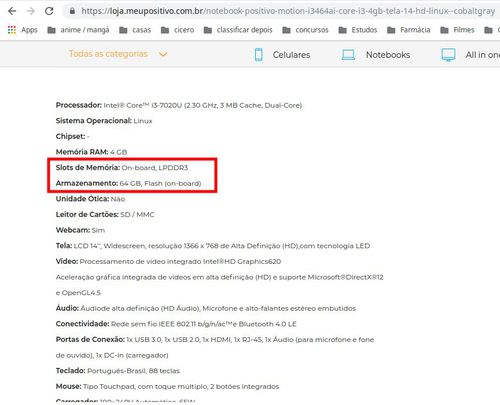Reload the page with refresh icon
This screenshot has width=500, height=405.
pos(49,11)
